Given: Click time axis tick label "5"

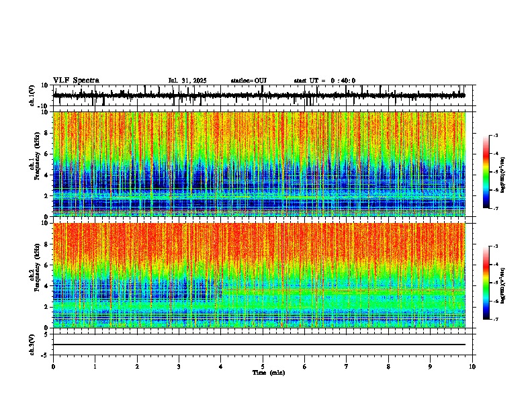Looking at the screenshot, I should tap(263, 367).
